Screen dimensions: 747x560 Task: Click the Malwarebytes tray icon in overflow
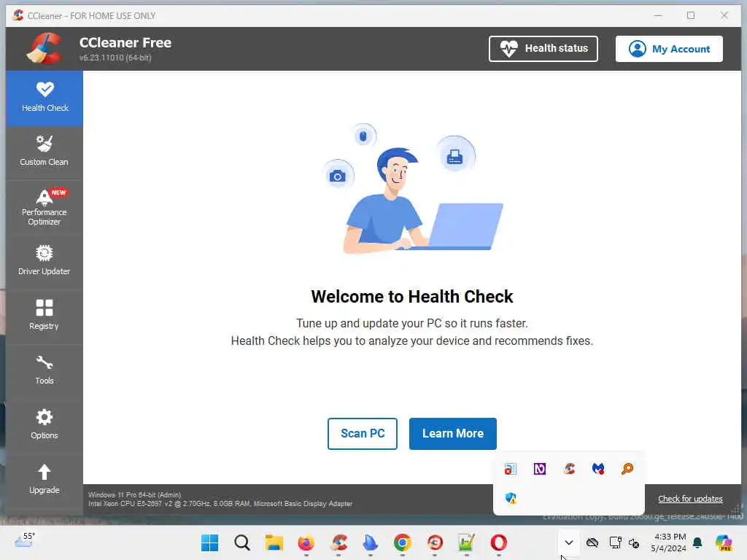(598, 469)
